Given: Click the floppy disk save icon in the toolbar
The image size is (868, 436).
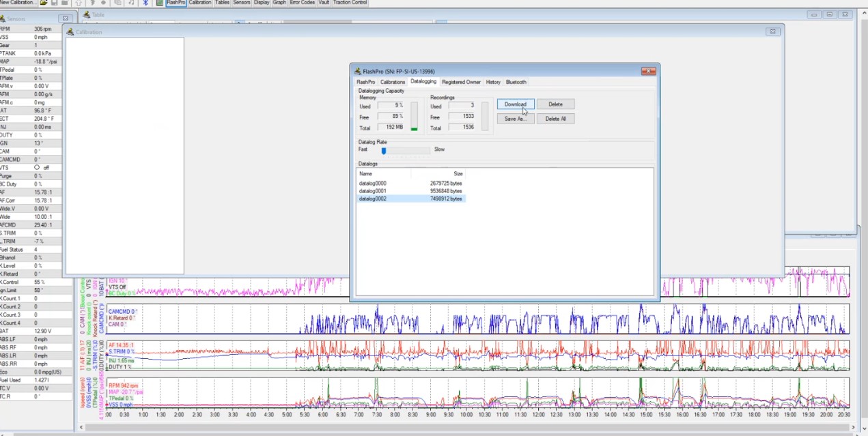Looking at the screenshot, I should (53, 3).
